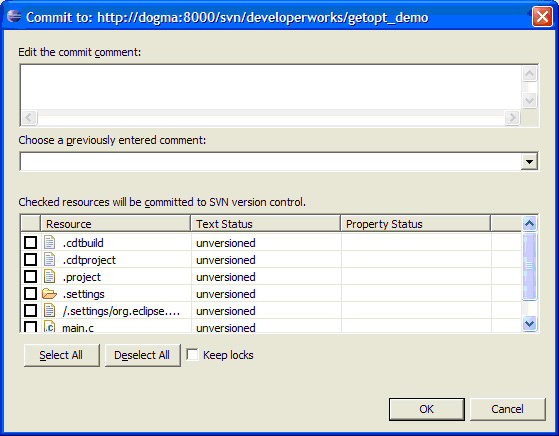Click the Eclipse icon in title bar
The width and height of the screenshot is (559, 436).
[x=14, y=16]
